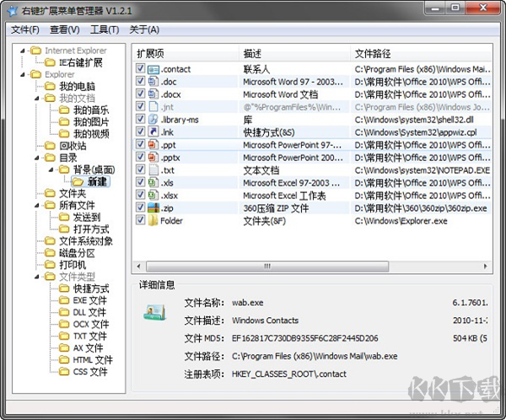The image size is (506, 420).
Task: Click the .xls Excel icon
Action: point(153,183)
